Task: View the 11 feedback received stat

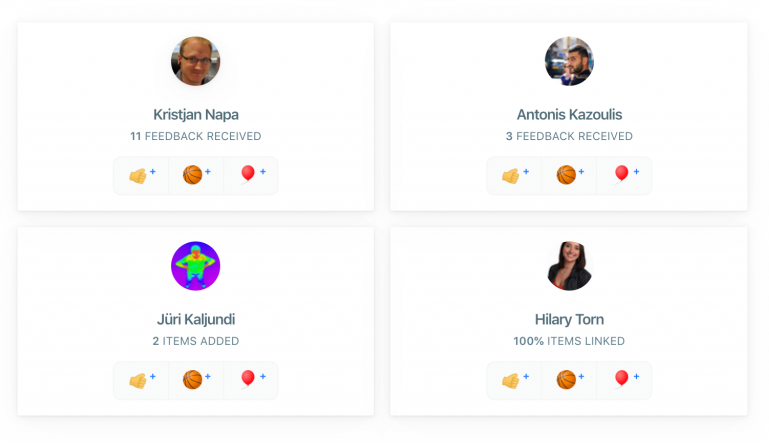Action: pos(196,136)
